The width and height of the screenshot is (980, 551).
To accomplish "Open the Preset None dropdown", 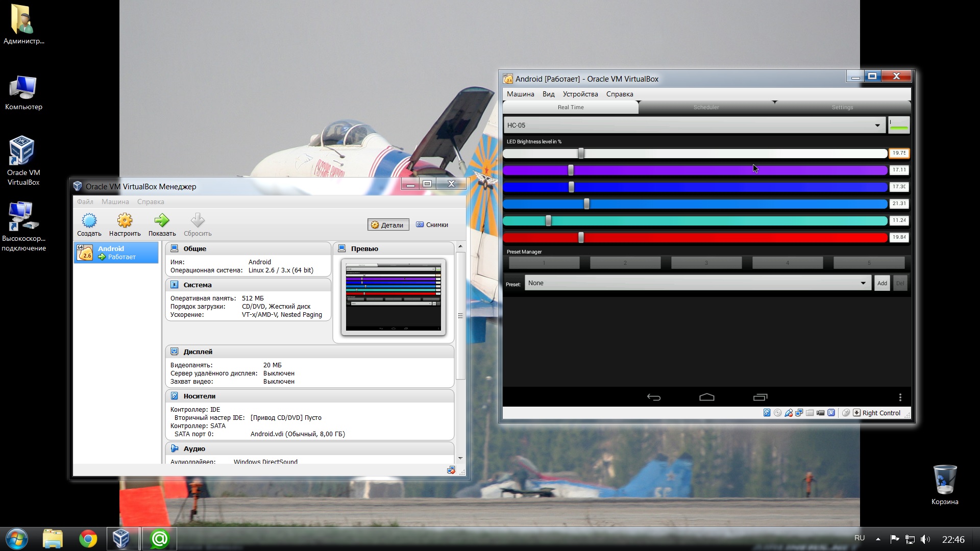I will [698, 283].
